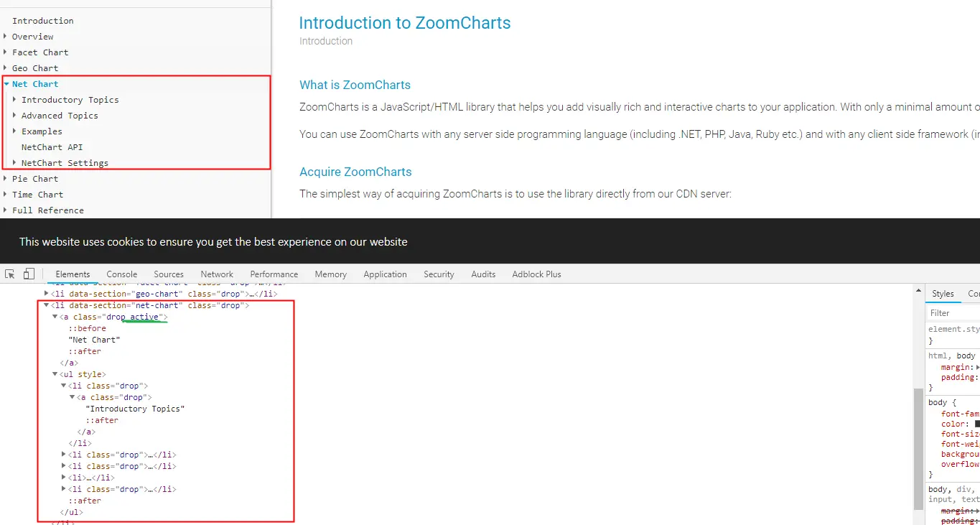Expand the Advanced Topics arrow
Image resolution: width=980 pixels, height=525 pixels.
point(15,115)
